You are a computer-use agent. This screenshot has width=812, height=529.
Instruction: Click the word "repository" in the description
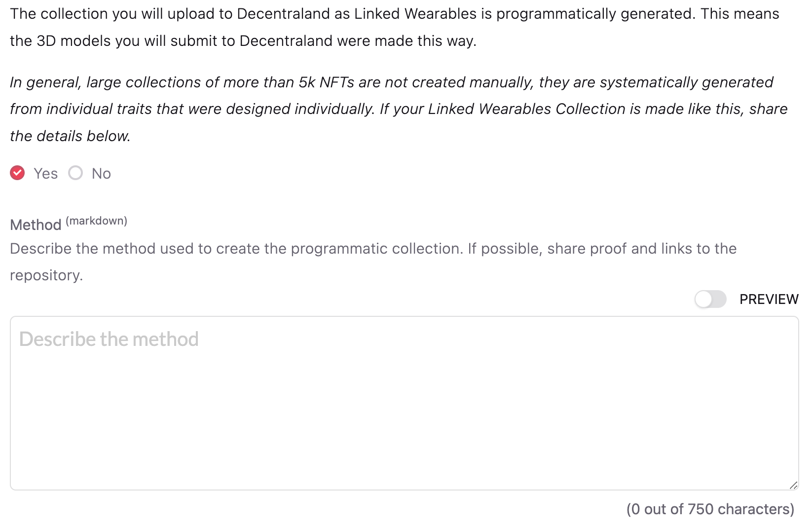[x=45, y=275]
